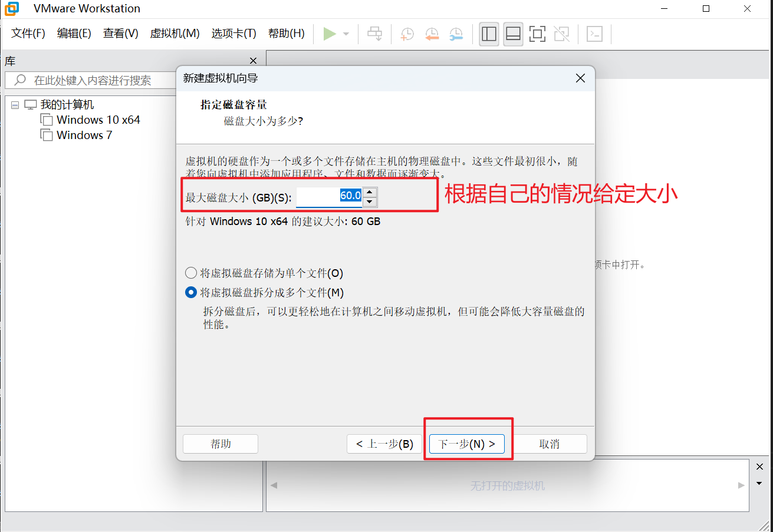The image size is (773, 532).
Task: Click the 无打开的虚拟机 text
Action: pyautogui.click(x=508, y=486)
